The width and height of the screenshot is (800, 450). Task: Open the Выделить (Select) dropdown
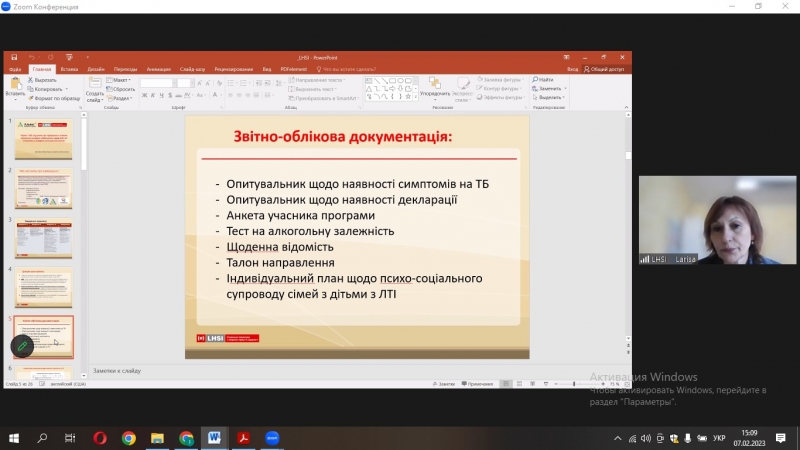549,97
